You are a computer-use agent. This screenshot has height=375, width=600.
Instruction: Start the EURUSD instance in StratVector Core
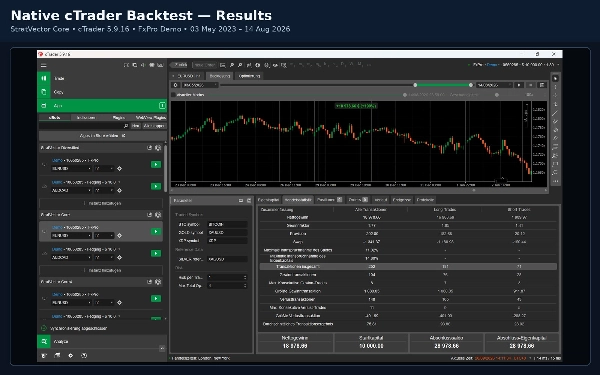point(156,232)
